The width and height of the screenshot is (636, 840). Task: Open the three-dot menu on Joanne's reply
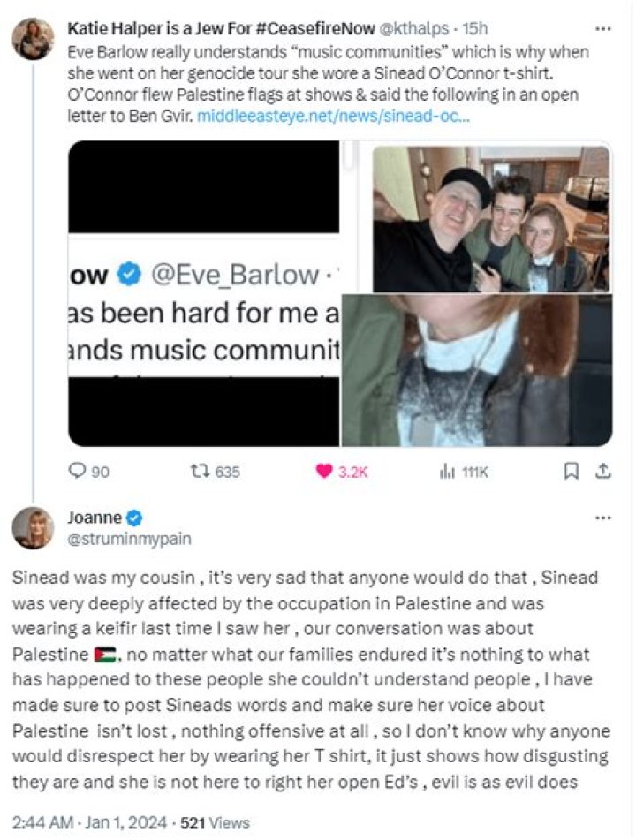pos(603,518)
